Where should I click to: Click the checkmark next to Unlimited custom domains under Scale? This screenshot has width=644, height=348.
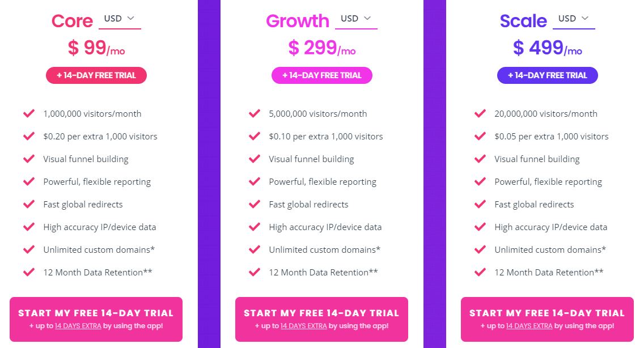coord(480,249)
